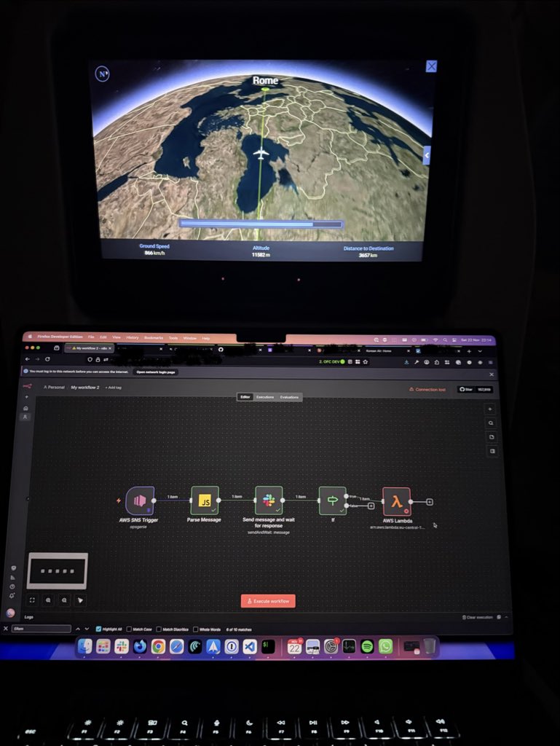Viewport: 560px width, 746px height.
Task: Click the Add tag link
Action: coord(113,388)
